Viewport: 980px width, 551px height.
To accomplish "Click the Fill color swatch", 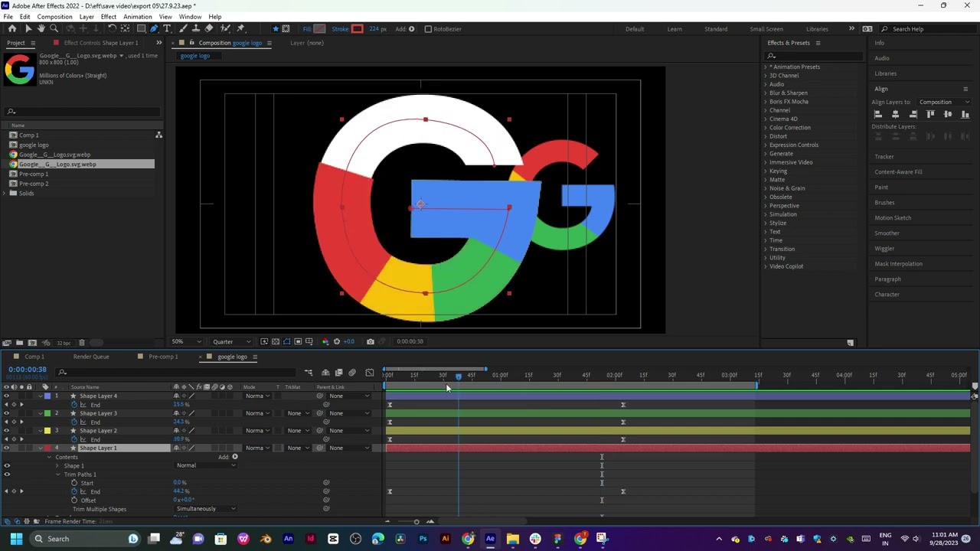I will click(319, 29).
